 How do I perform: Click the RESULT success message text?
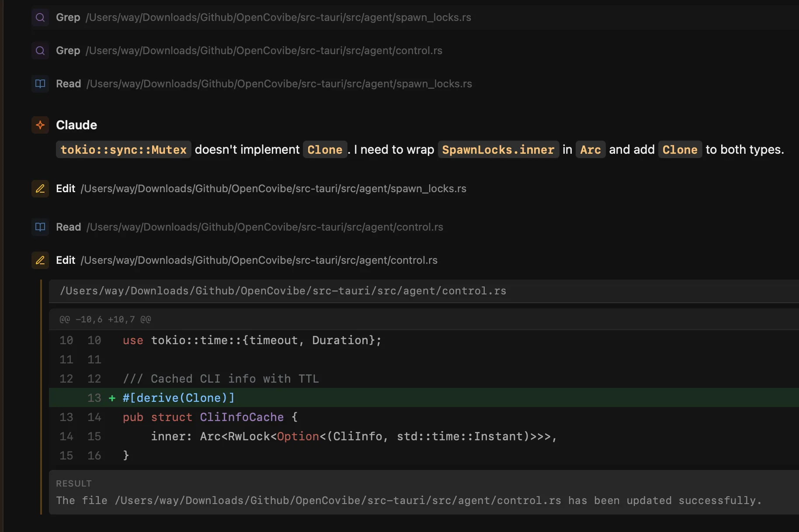point(409,501)
